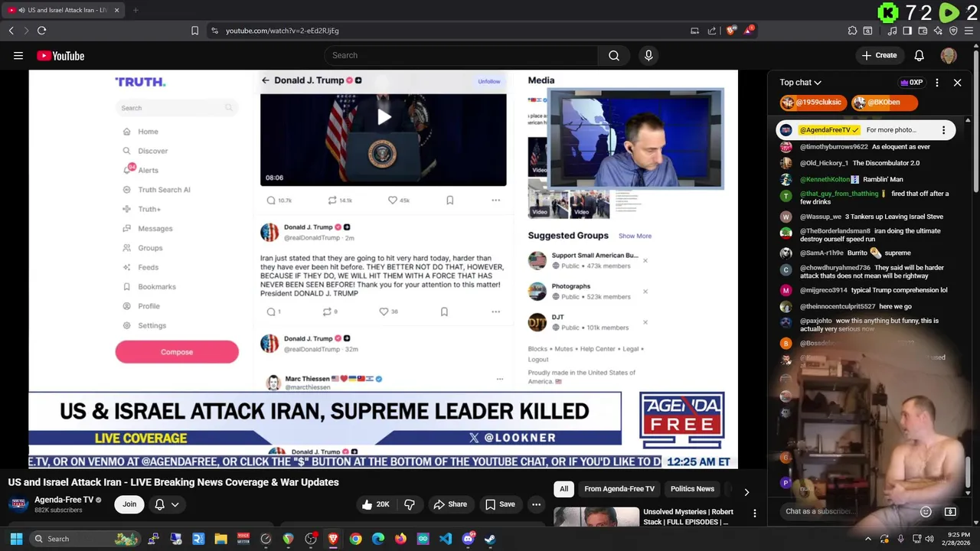Screen dimensions: 980x551
Task: Open the Leo AI sparkle icon
Action: (938, 31)
